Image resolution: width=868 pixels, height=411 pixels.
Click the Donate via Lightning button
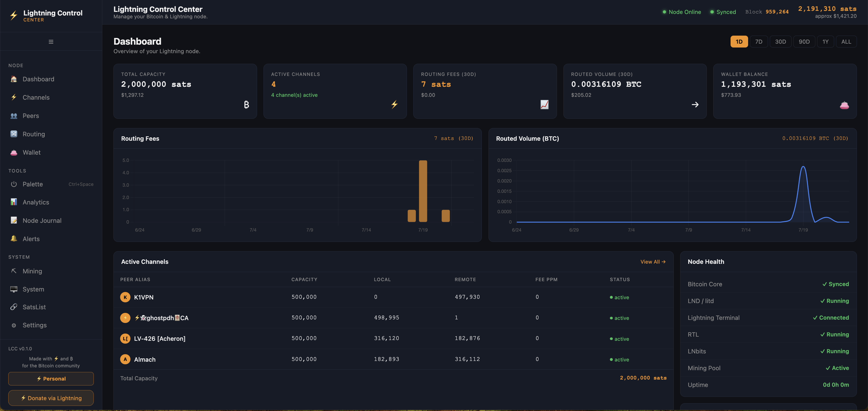click(x=51, y=398)
